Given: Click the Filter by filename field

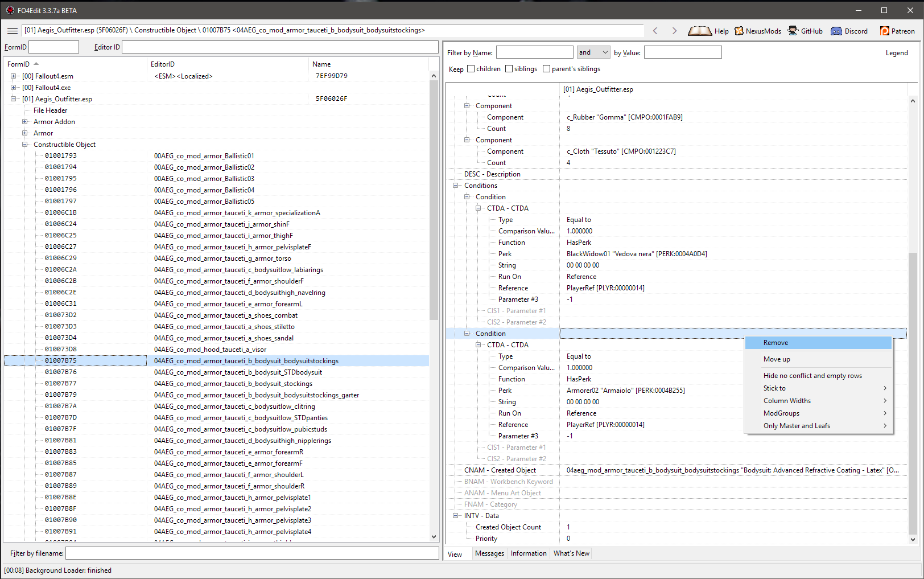Looking at the screenshot, I should [x=252, y=553].
